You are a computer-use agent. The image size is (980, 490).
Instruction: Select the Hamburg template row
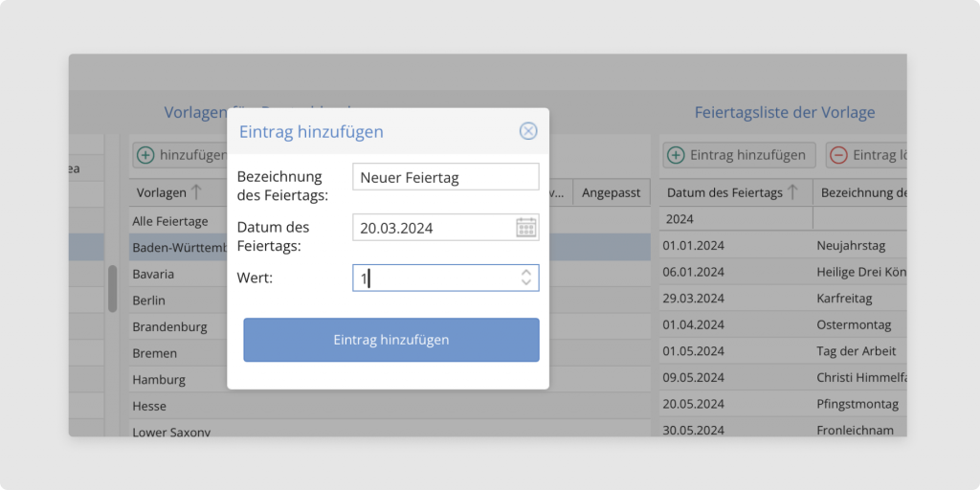159,379
